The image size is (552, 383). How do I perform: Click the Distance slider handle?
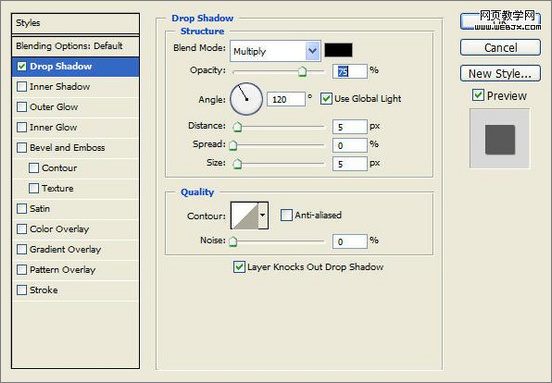coord(238,126)
